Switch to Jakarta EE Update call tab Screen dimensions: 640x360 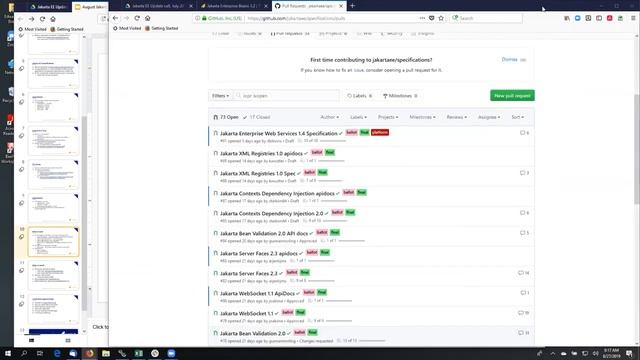[157, 6]
